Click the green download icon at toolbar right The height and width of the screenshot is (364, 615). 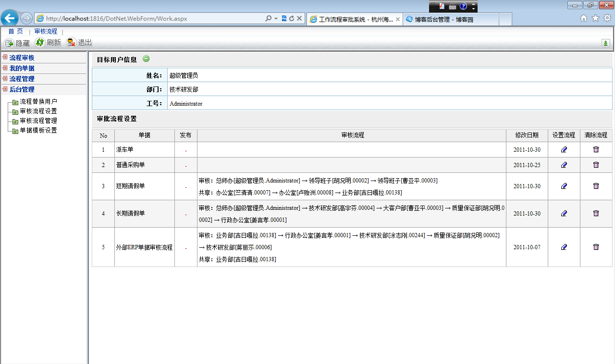click(606, 43)
